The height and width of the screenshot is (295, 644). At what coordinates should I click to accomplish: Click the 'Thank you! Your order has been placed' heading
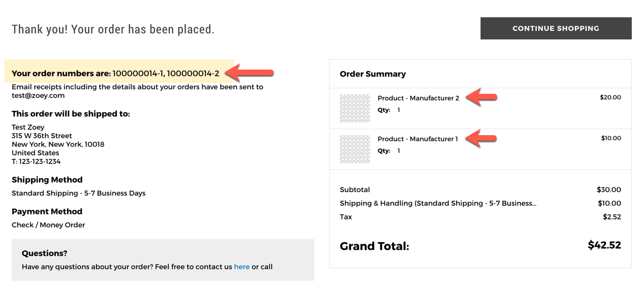[113, 29]
